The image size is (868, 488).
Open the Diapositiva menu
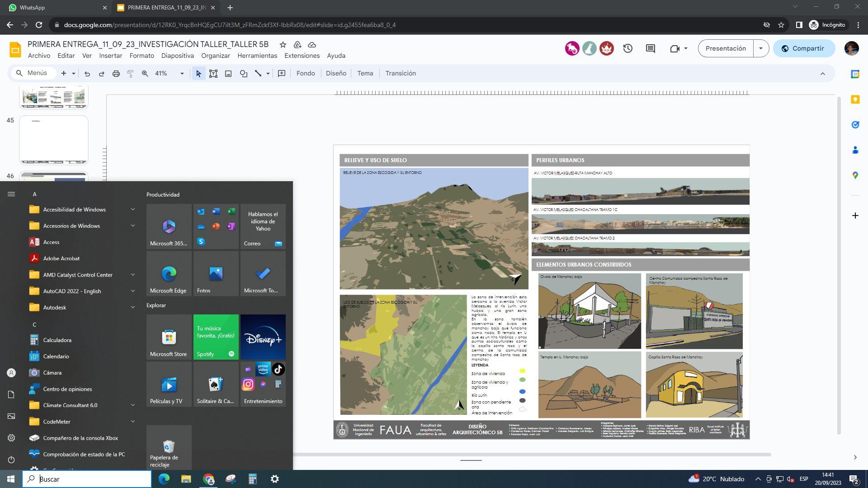pyautogui.click(x=177, y=56)
